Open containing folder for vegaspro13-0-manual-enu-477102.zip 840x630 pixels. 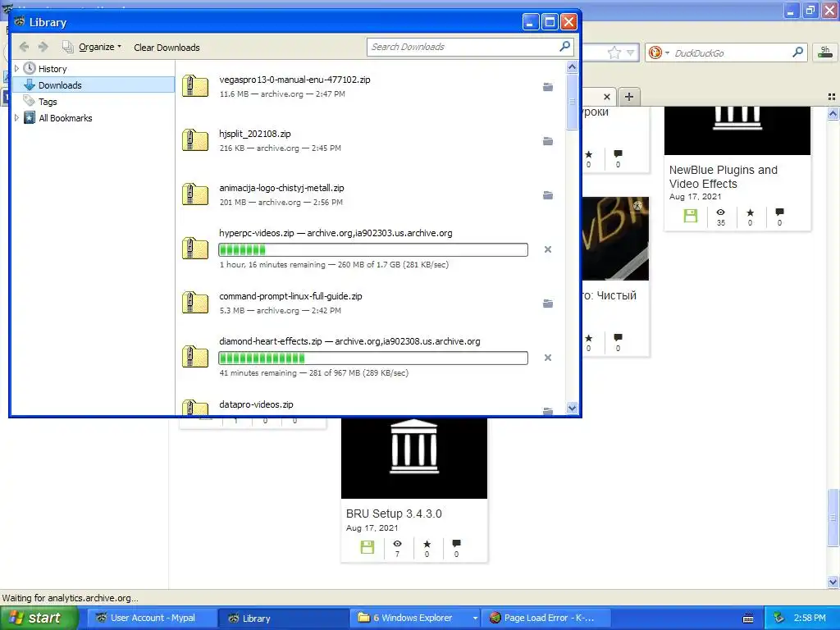(547, 87)
